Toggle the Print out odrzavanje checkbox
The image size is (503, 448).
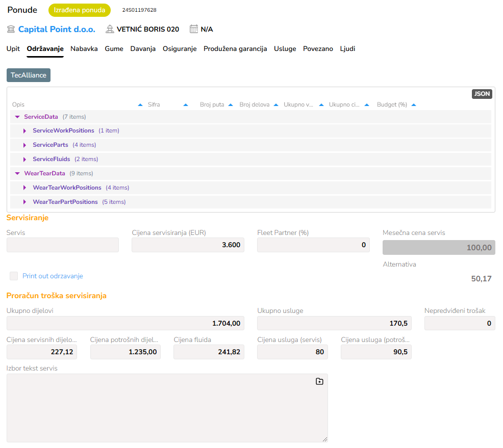(14, 276)
